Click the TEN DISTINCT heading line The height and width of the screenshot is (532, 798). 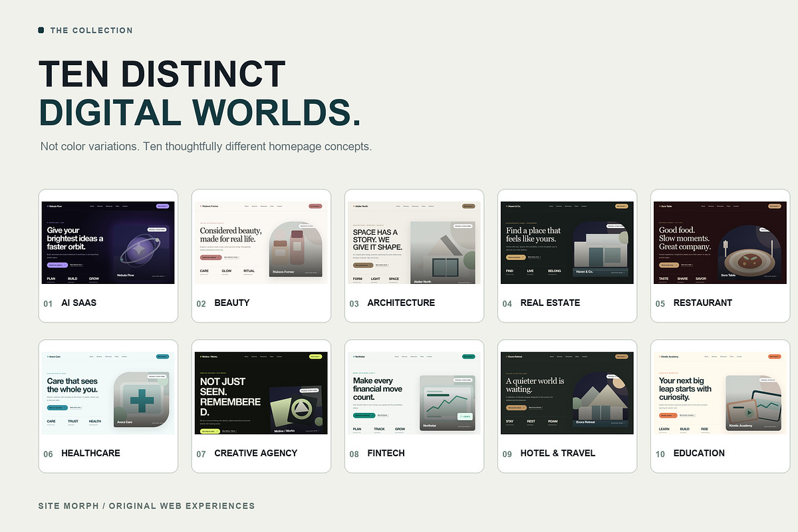coord(162,74)
